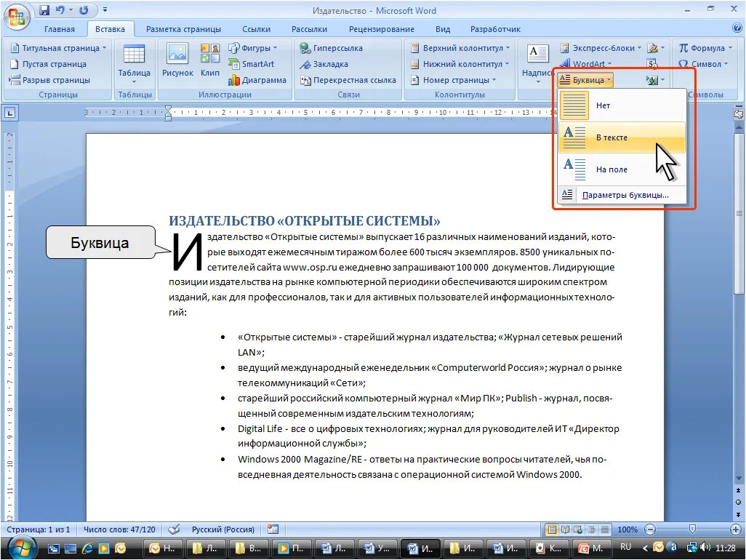
Task: Toggle the Буквица drop cap dropdown
Action: 585,80
